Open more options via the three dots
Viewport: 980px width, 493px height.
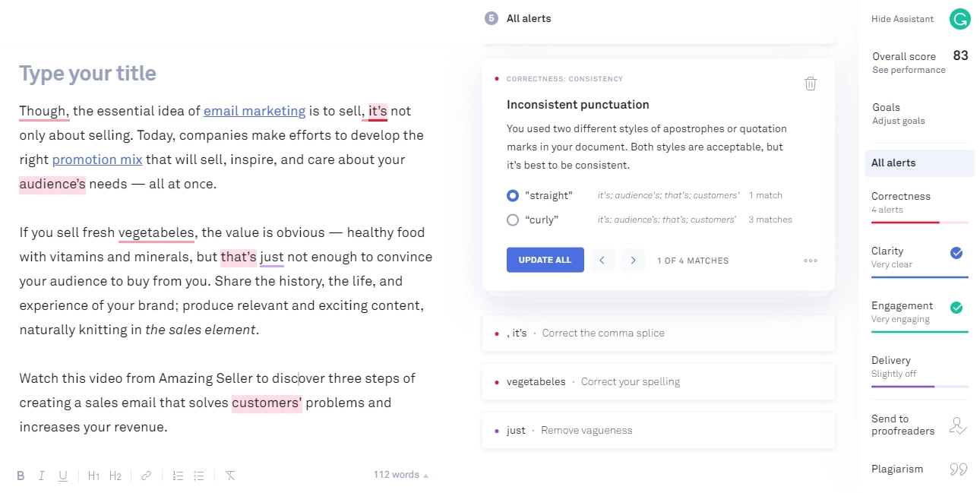tap(810, 260)
